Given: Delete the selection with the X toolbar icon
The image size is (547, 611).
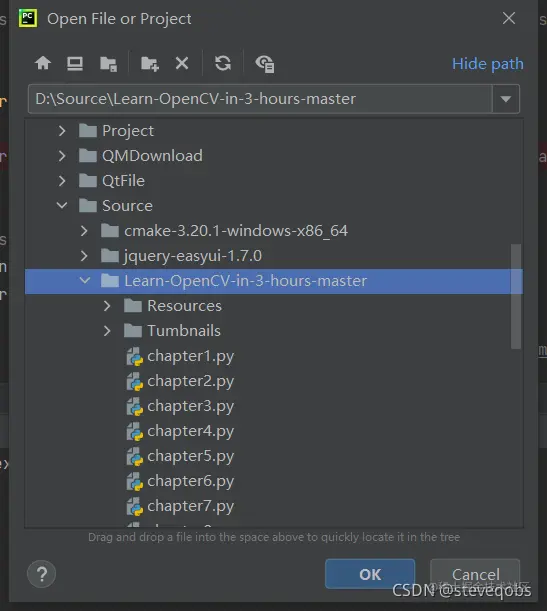Looking at the screenshot, I should tap(182, 63).
